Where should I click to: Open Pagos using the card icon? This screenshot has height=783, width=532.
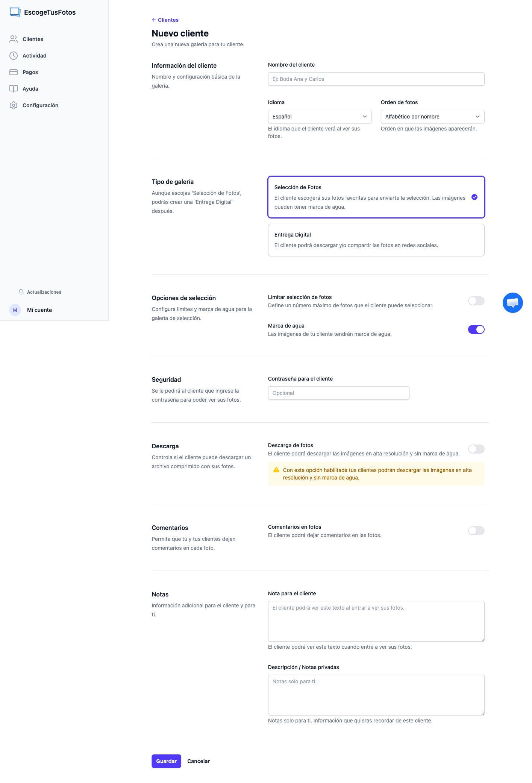[x=14, y=72]
